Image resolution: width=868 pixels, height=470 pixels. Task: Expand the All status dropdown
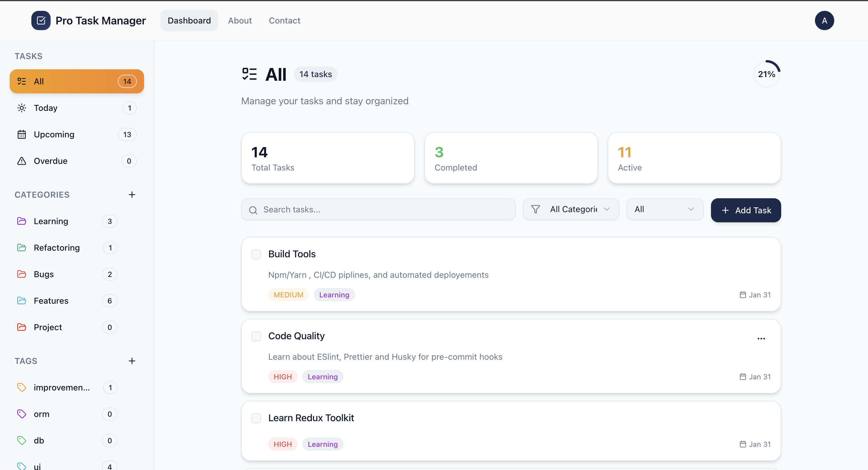664,209
